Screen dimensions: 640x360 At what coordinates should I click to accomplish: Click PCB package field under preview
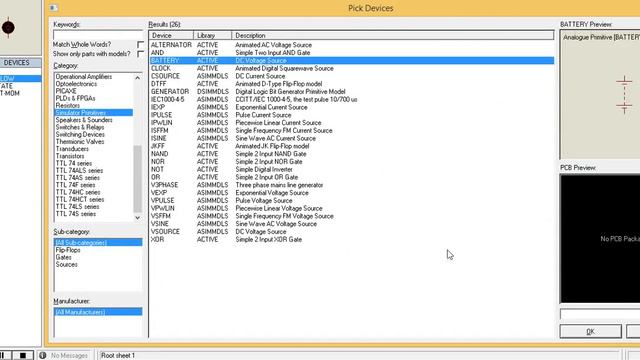pyautogui.click(x=600, y=314)
